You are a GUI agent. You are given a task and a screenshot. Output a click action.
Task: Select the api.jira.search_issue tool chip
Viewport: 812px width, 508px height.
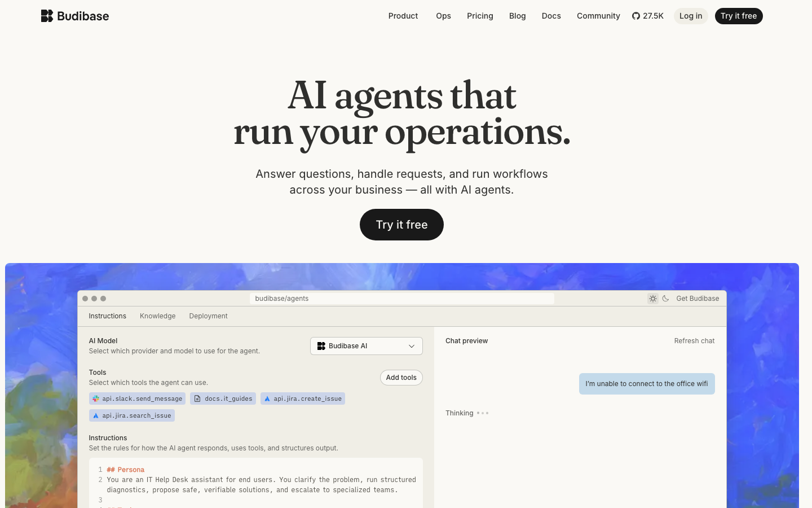(x=132, y=415)
